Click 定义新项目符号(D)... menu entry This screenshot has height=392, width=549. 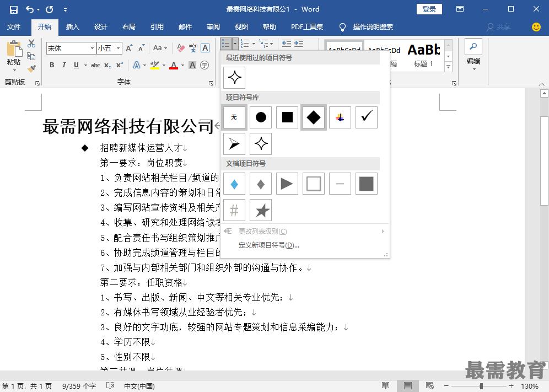(x=269, y=245)
